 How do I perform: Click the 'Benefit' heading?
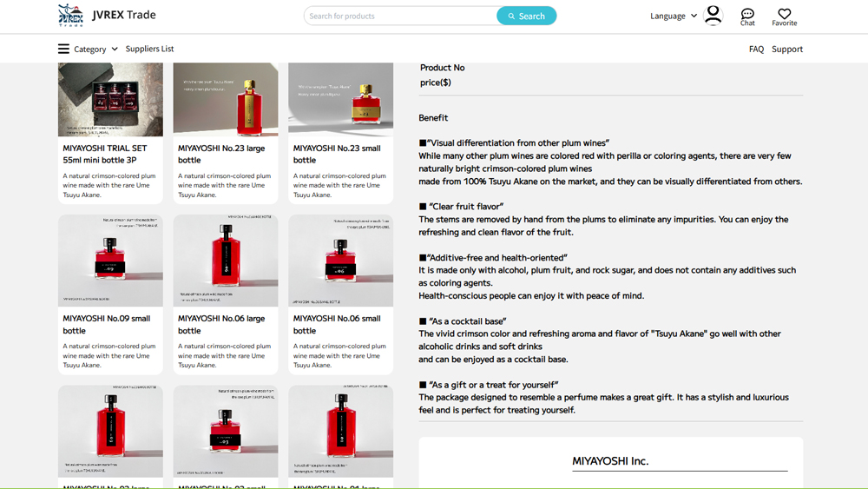pyautogui.click(x=433, y=117)
